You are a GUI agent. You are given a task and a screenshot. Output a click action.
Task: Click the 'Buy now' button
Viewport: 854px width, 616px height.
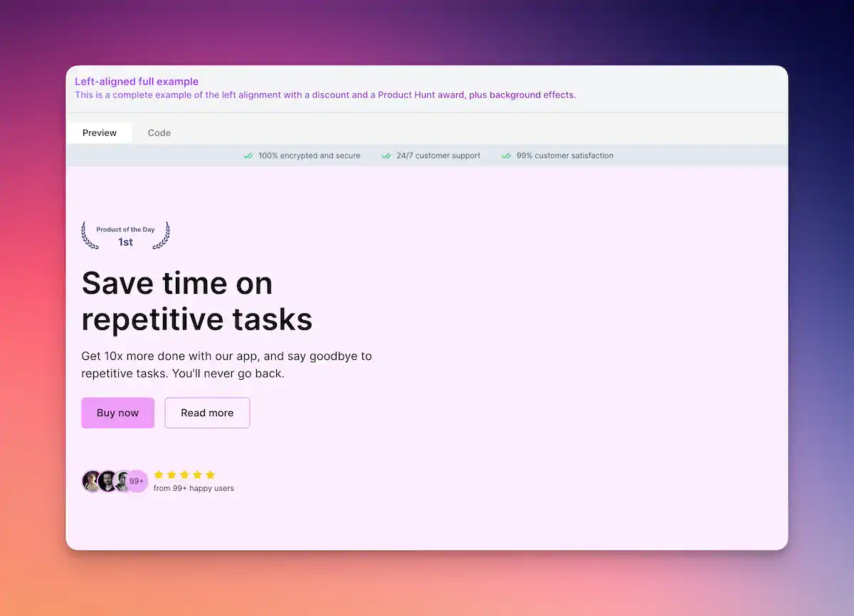[x=117, y=413]
